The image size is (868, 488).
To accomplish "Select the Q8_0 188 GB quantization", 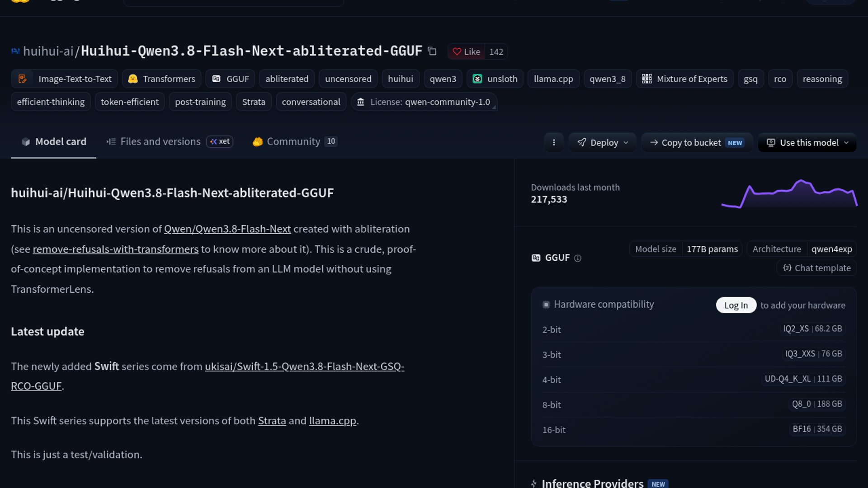I will pos(817,404).
